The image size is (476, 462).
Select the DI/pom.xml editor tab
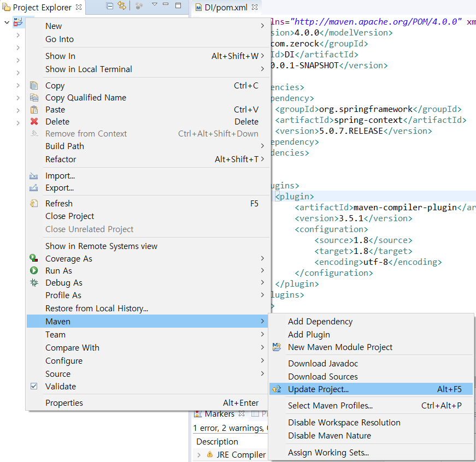tap(226, 7)
